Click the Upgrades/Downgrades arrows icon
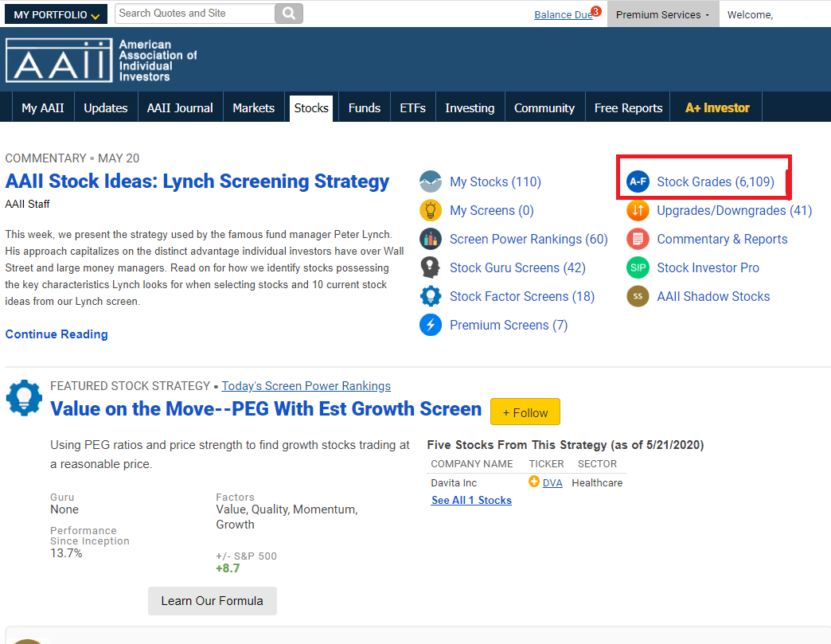 [x=638, y=210]
